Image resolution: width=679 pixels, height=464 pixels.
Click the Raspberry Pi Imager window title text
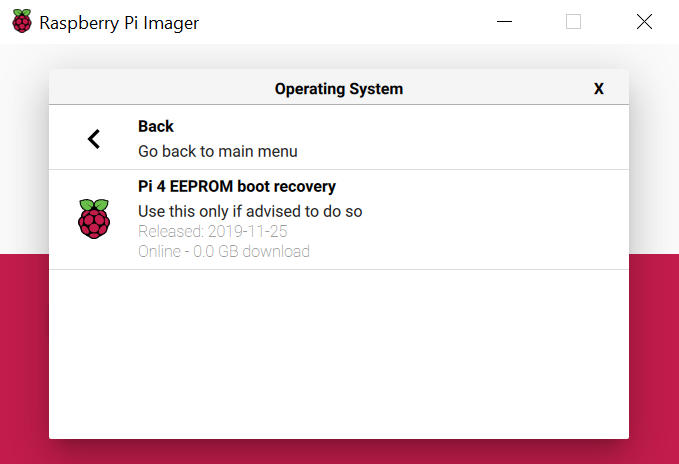coord(119,23)
